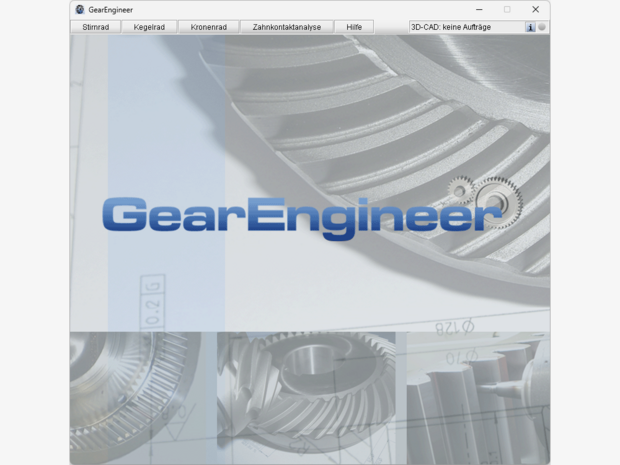Click the GearEngineer app icon in title bar
This screenshot has height=465, width=620.
click(x=80, y=9)
